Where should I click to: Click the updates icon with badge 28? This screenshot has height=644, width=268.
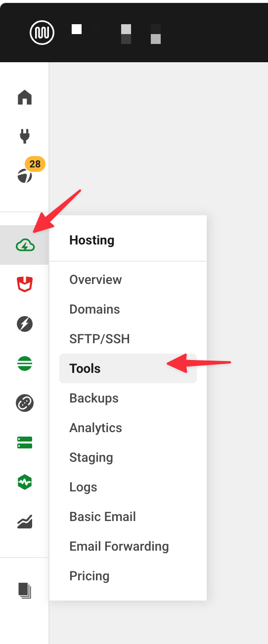[x=25, y=175]
